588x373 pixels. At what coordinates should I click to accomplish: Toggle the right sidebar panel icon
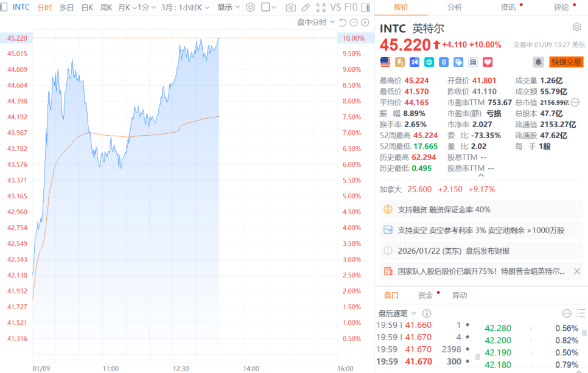(366, 7)
